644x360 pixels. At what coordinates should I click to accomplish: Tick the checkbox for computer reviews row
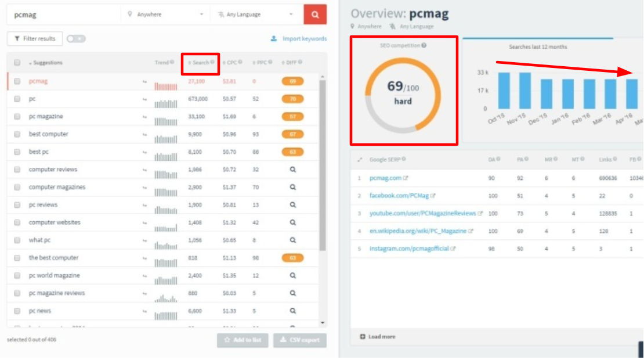click(17, 170)
